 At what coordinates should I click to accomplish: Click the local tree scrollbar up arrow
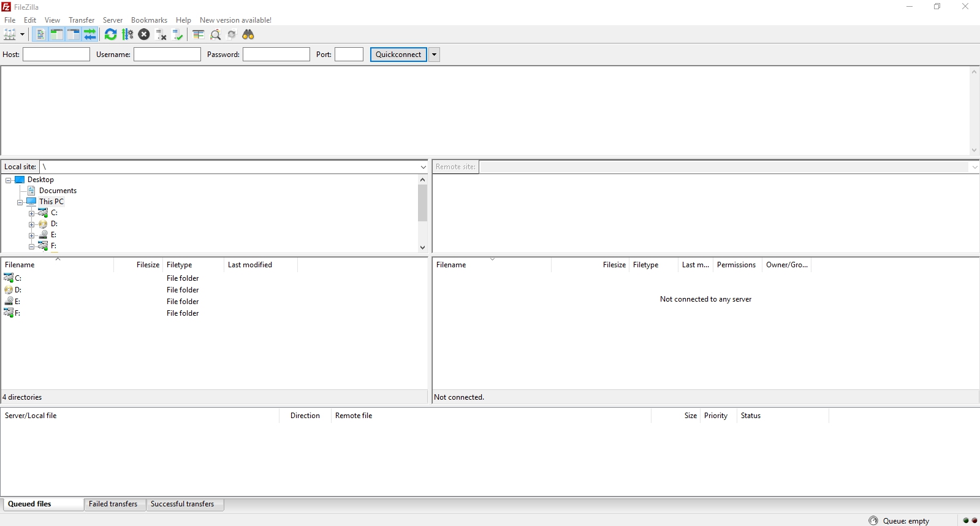point(422,180)
